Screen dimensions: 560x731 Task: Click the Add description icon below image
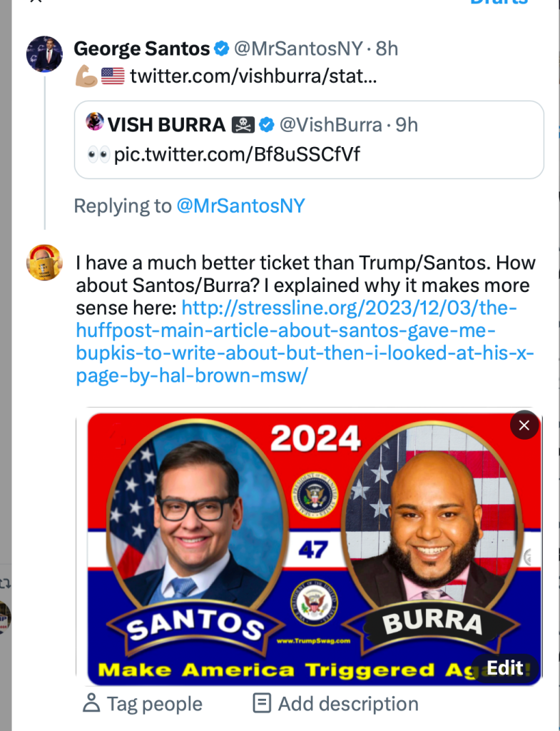[x=262, y=704]
